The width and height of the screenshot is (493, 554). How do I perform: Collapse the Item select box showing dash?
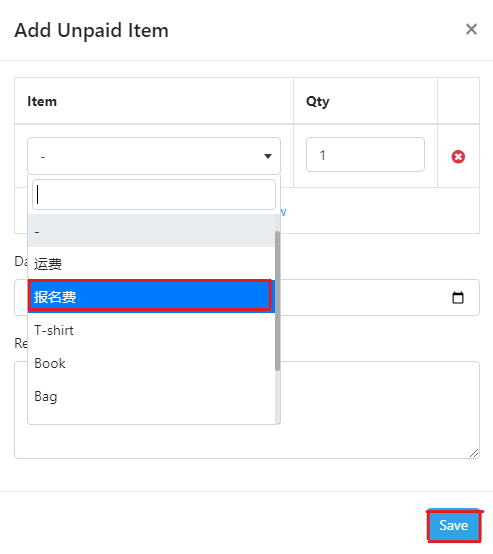pyautogui.click(x=154, y=156)
